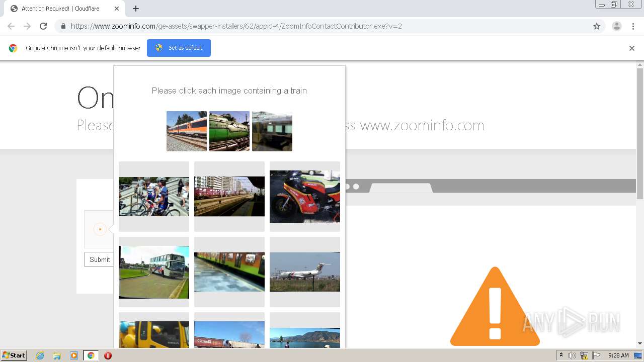
Task: Click the padlock site info icon
Action: (63, 26)
